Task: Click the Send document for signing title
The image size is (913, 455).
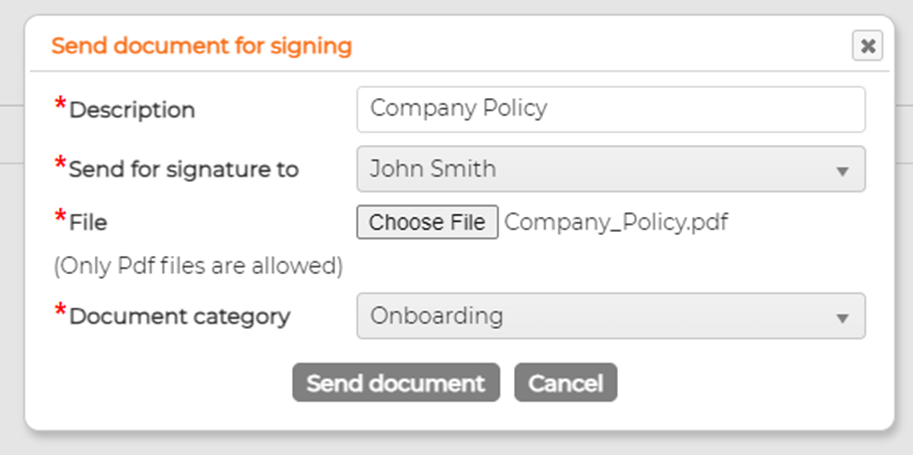Action: [x=201, y=46]
